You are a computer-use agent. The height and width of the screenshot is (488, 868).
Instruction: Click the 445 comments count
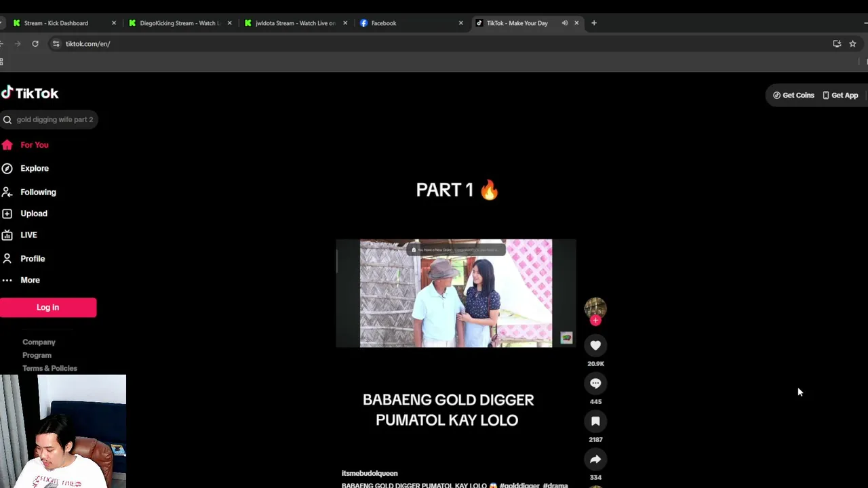(x=595, y=401)
